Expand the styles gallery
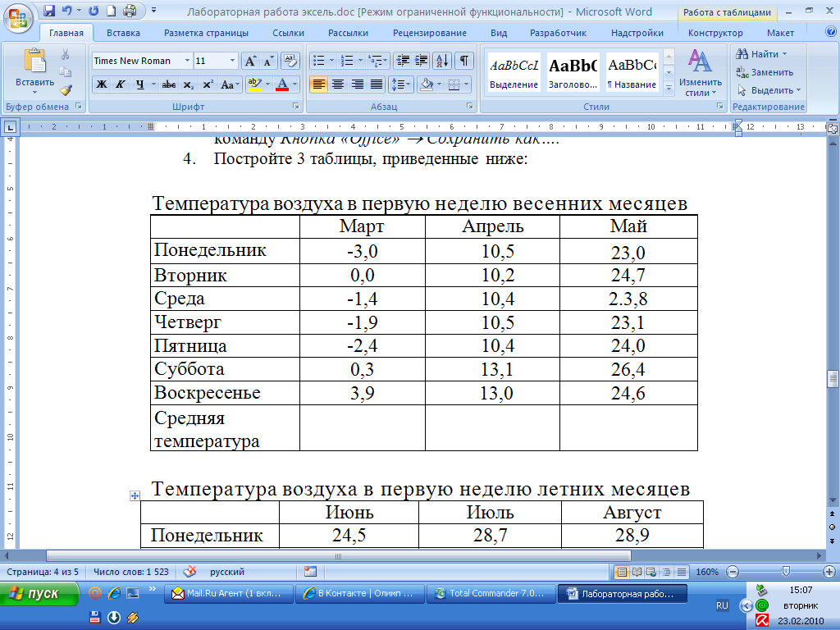 coord(669,88)
